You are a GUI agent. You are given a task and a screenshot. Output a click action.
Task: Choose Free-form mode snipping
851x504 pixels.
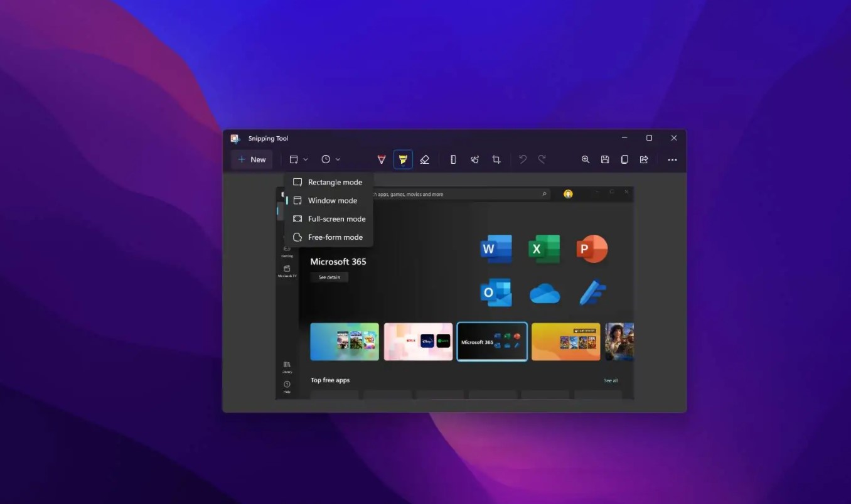pyautogui.click(x=335, y=237)
